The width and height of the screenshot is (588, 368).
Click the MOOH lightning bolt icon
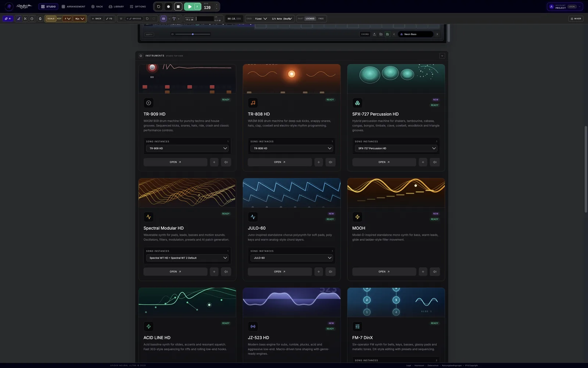(x=357, y=217)
